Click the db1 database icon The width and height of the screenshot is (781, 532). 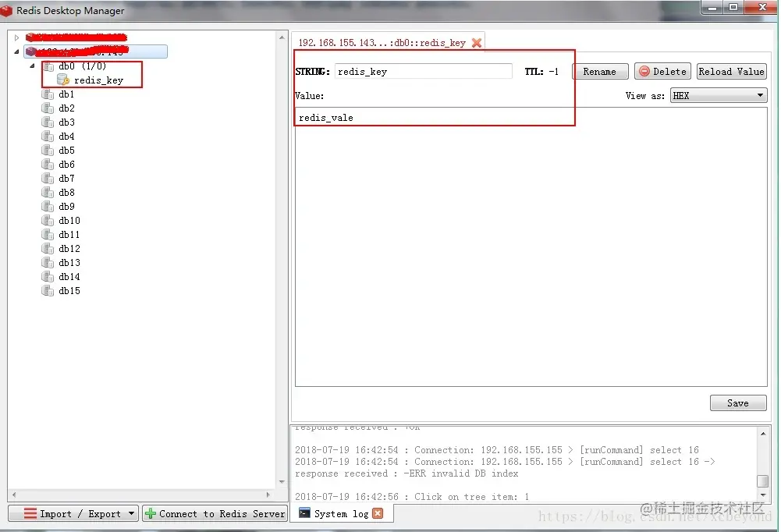pos(48,94)
